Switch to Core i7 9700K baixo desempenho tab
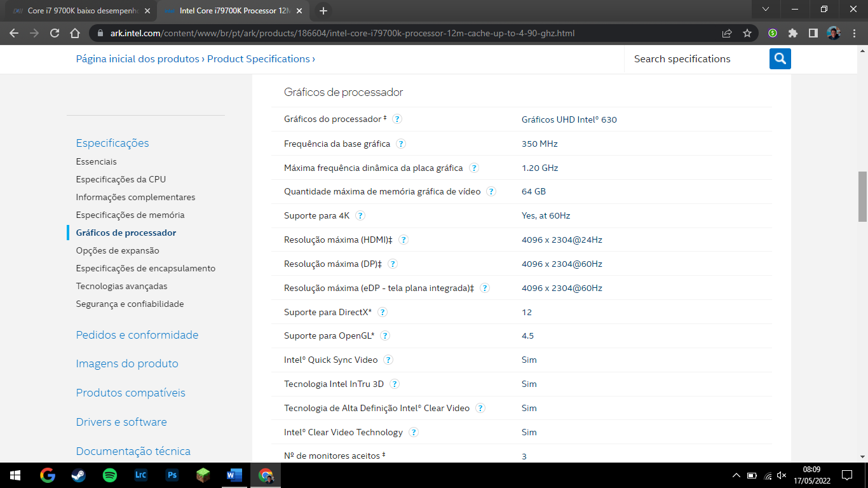Image resolution: width=868 pixels, height=488 pixels. [82, 11]
